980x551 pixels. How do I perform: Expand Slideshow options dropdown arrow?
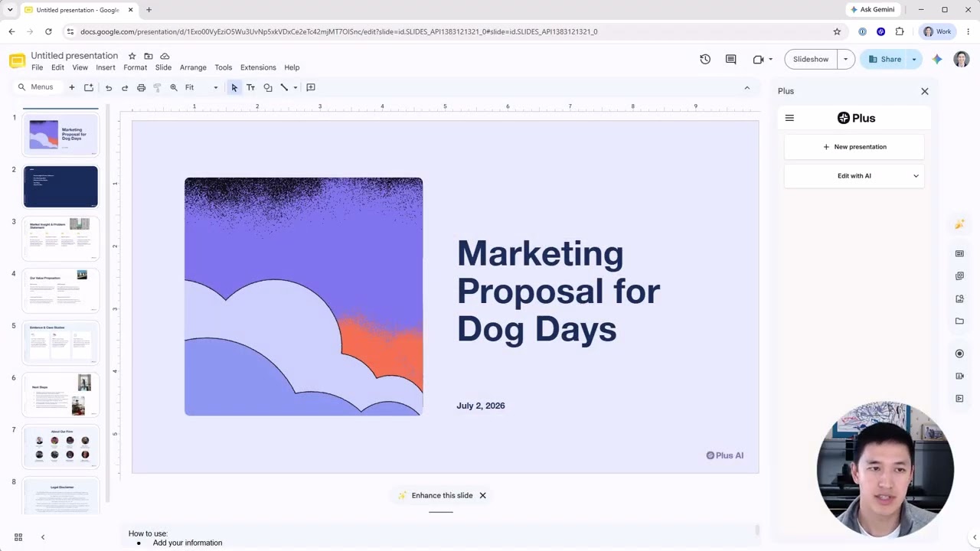(845, 59)
